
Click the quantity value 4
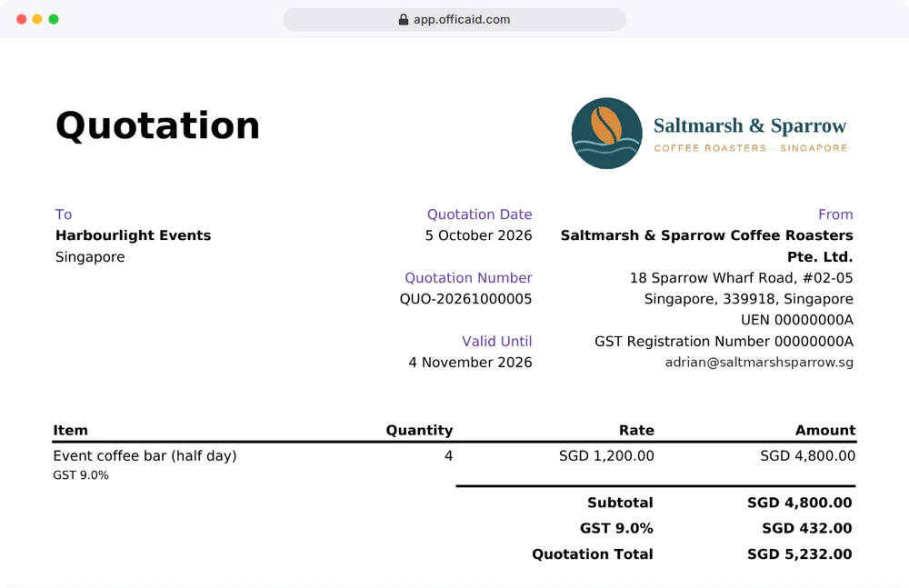[448, 456]
